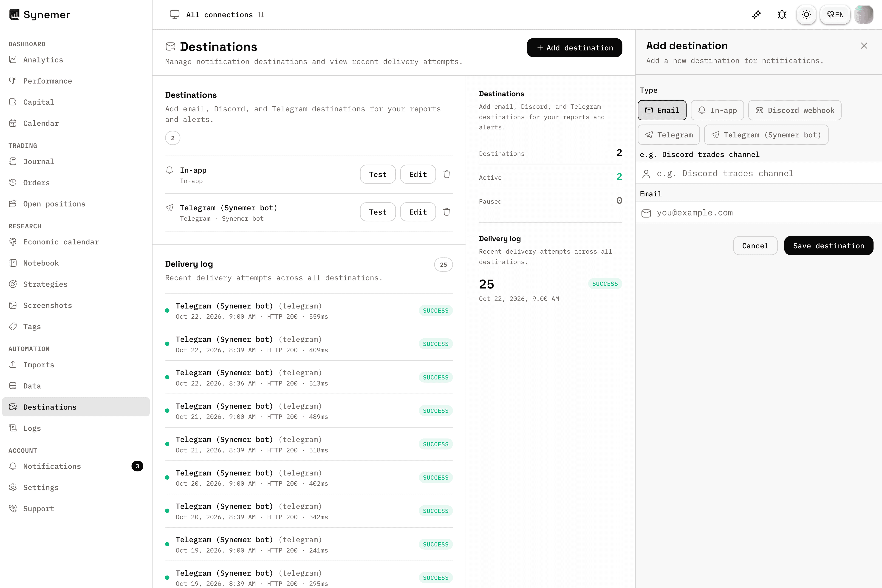Viewport: 882px width, 588px height.
Task: Edit the In-app destination
Action: click(x=418, y=174)
